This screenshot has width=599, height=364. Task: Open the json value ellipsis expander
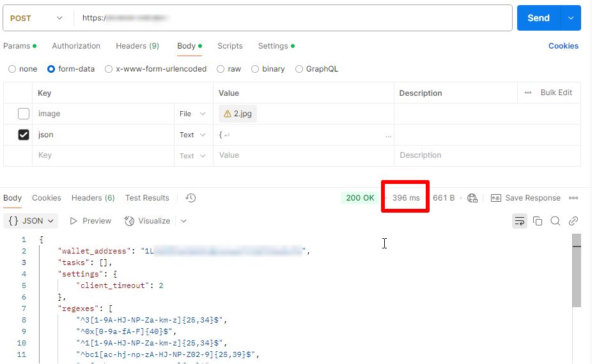coord(388,136)
